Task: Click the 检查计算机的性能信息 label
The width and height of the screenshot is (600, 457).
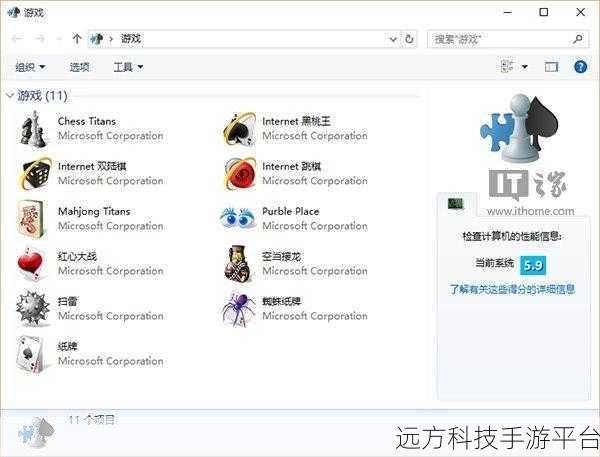Action: [x=512, y=236]
